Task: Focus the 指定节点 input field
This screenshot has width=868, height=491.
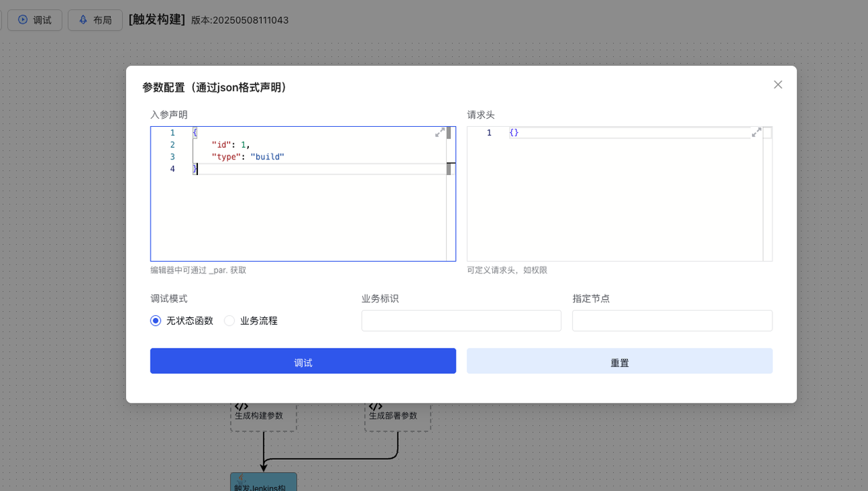Action: click(672, 321)
